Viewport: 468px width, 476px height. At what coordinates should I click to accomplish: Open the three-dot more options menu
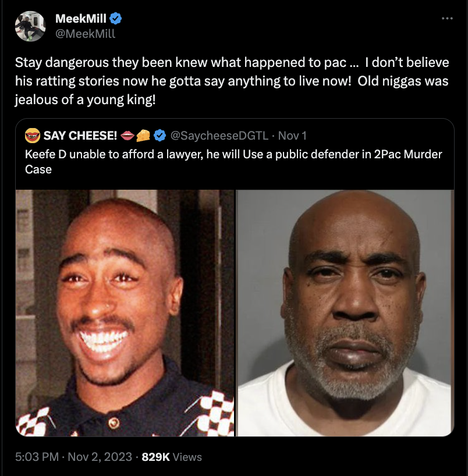pyautogui.click(x=447, y=19)
